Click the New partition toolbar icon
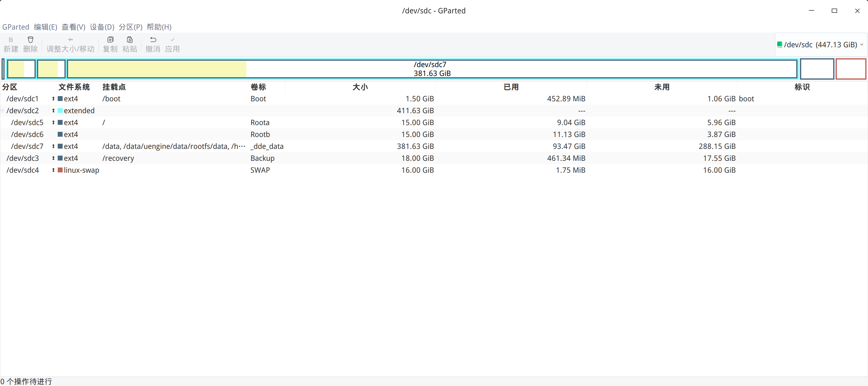This screenshot has width=868, height=386. (11, 40)
